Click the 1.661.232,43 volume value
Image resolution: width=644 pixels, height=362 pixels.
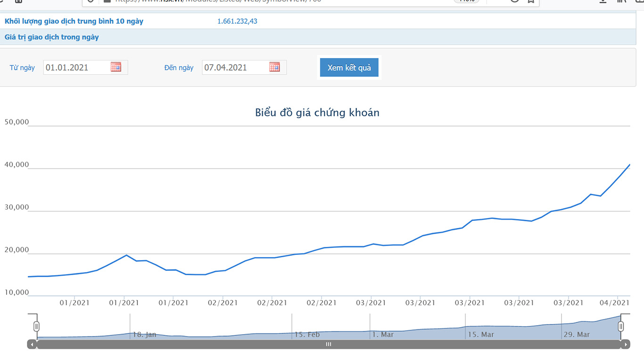(237, 21)
